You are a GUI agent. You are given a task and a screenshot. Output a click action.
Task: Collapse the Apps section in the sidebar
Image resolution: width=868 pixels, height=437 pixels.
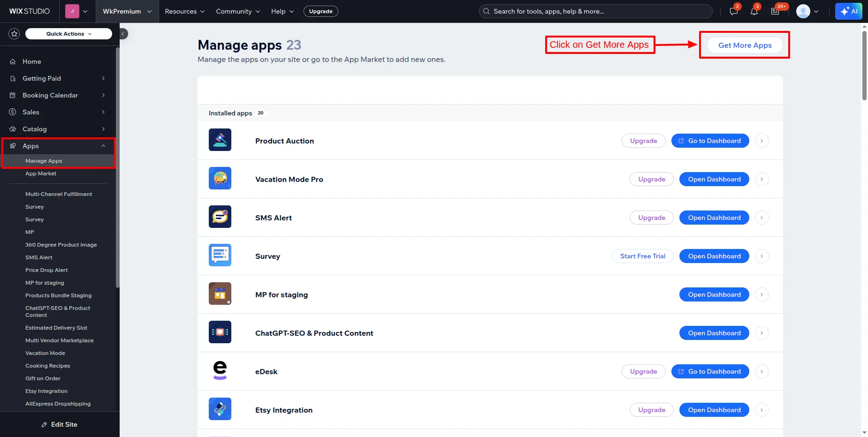[103, 146]
